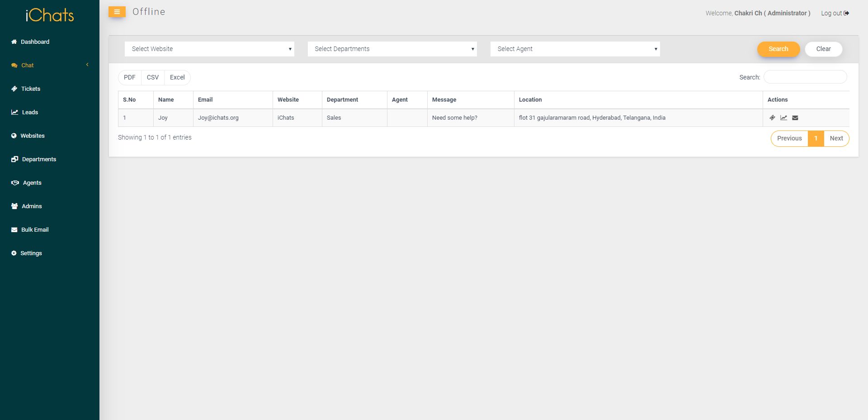Click the envelope icon in Joy's row
Screen dimensions: 868x420
pyautogui.click(x=795, y=118)
